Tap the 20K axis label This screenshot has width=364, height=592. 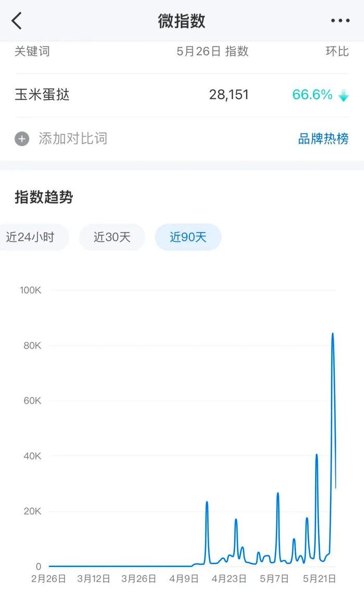tap(32, 511)
